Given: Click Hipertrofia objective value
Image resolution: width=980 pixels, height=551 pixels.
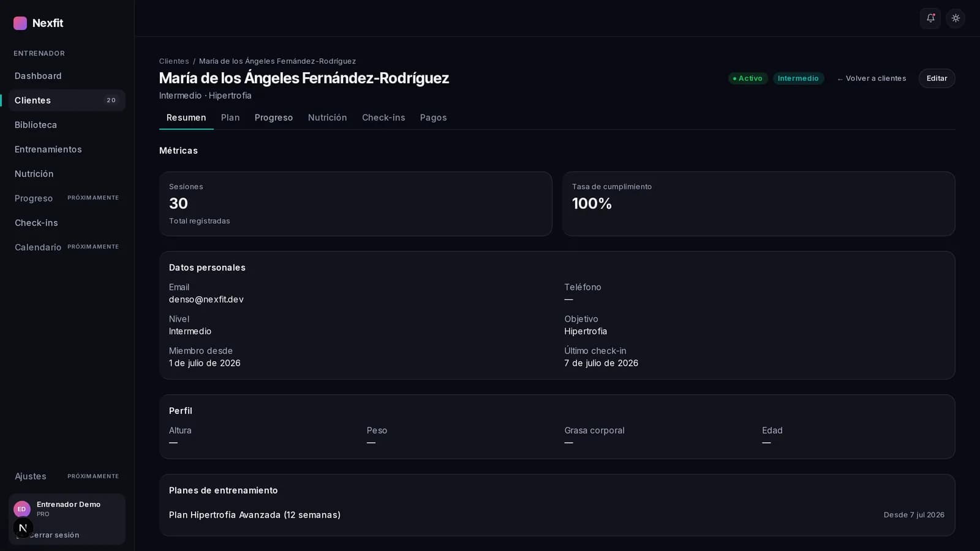Looking at the screenshot, I should tap(586, 331).
